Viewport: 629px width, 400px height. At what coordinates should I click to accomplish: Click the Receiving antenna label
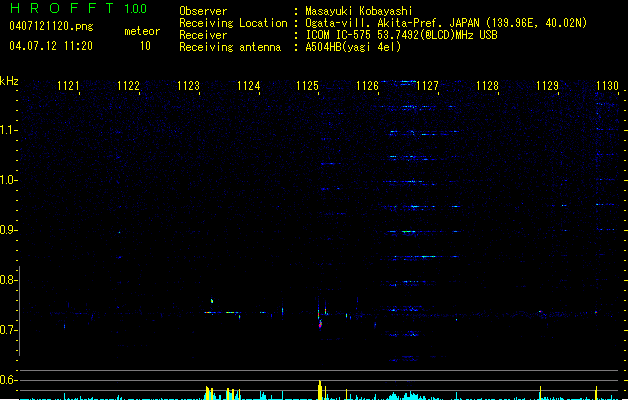pos(230,47)
